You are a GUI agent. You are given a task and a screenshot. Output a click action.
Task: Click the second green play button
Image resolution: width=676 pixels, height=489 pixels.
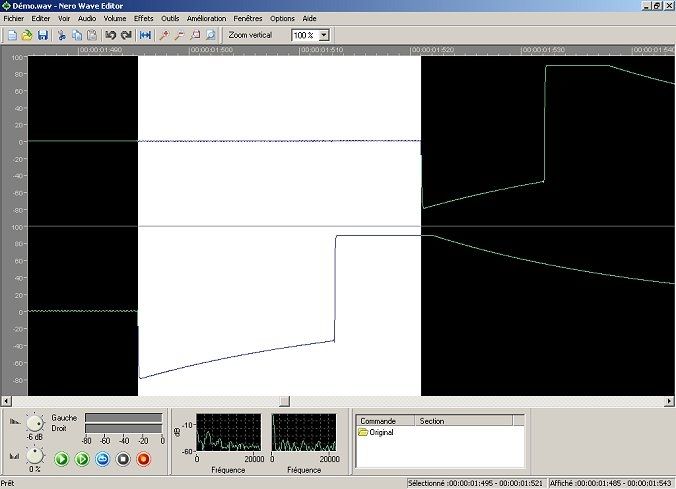point(82,459)
